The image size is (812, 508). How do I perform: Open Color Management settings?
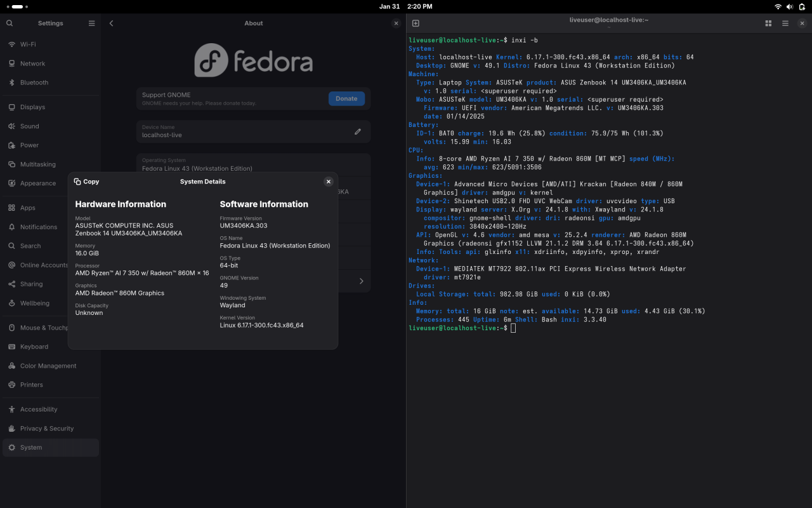coord(48,366)
